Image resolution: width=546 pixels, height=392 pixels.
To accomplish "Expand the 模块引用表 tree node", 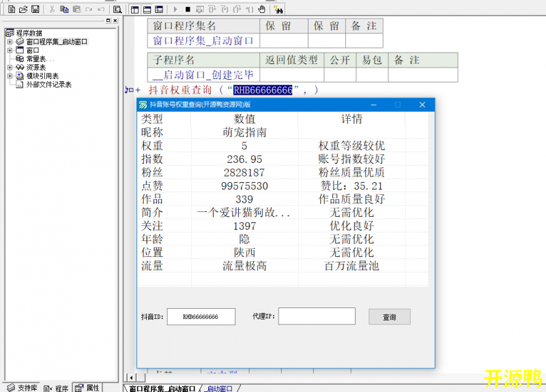I will [10, 76].
